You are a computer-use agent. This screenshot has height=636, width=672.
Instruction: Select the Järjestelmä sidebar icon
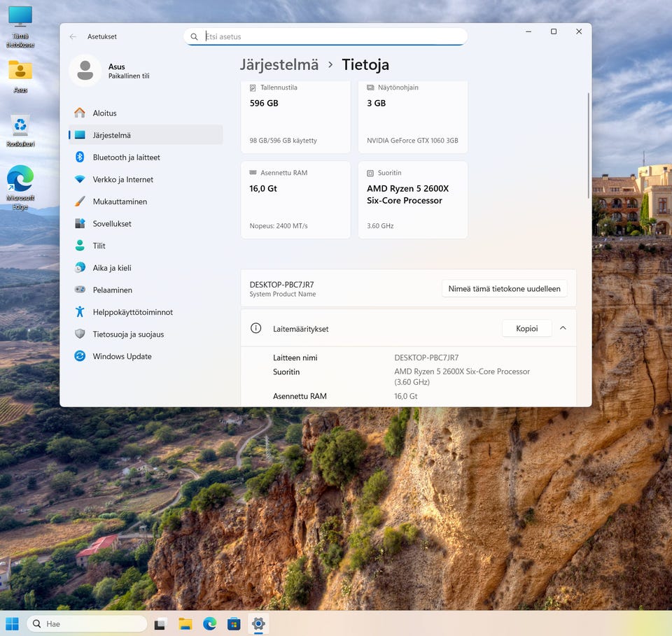coord(80,135)
